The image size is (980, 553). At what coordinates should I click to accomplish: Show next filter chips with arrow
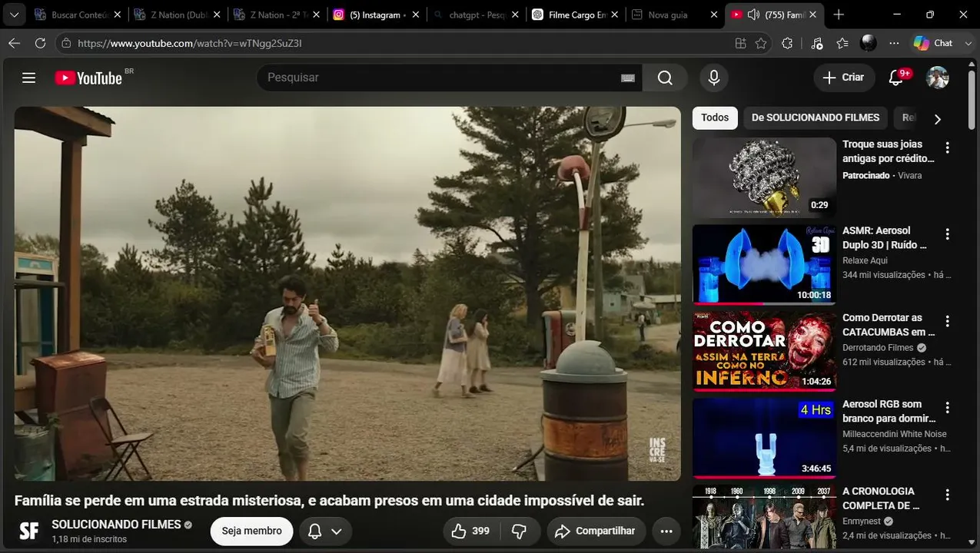click(937, 119)
